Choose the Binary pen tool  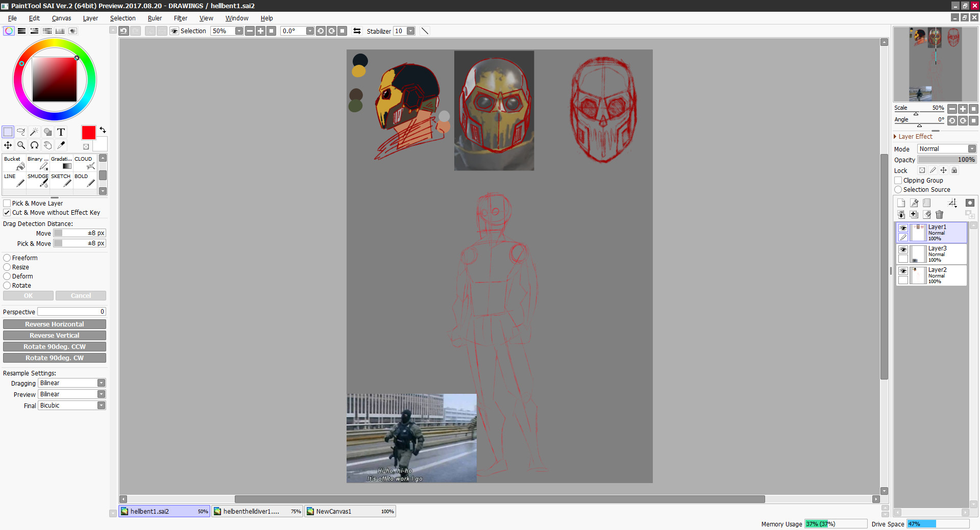38,163
